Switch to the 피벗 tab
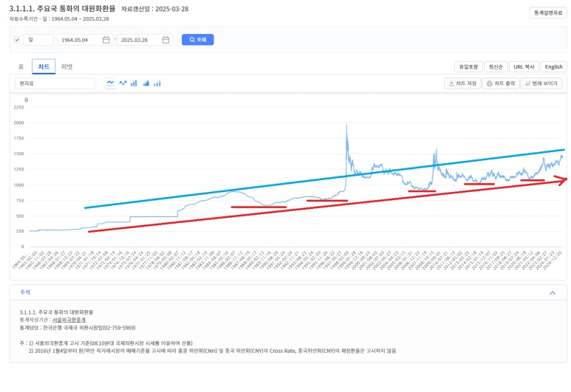Image resolution: width=571 pixels, height=392 pixels. pos(67,66)
